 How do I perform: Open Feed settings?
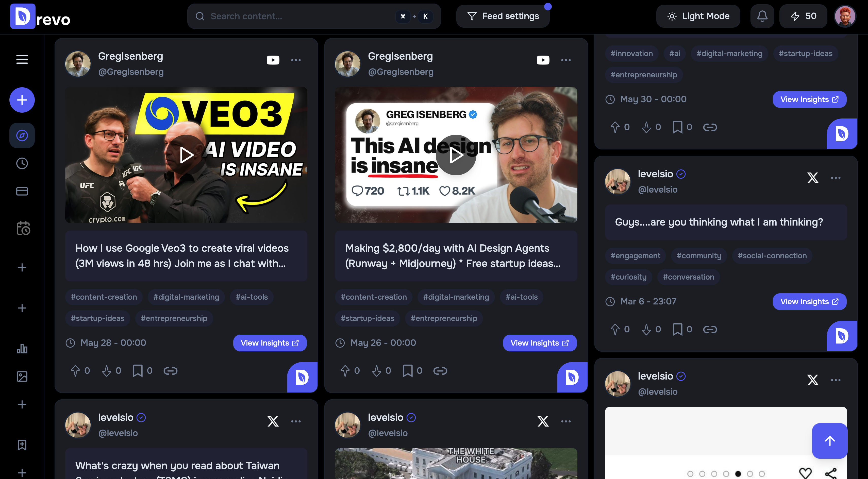pyautogui.click(x=503, y=16)
